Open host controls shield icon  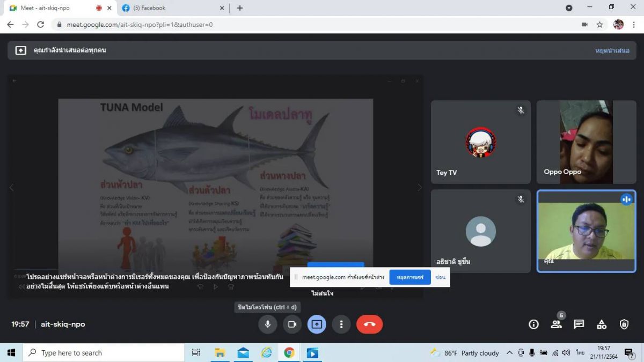click(x=624, y=324)
